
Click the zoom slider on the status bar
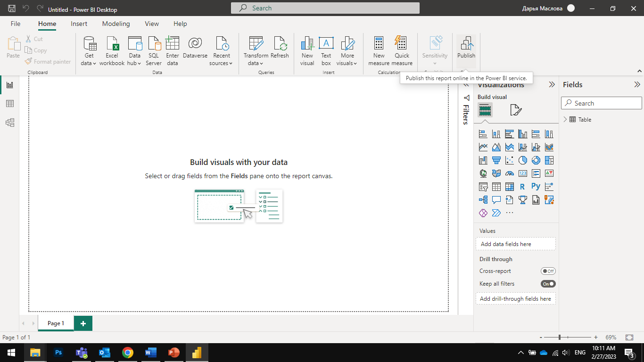[568, 337]
